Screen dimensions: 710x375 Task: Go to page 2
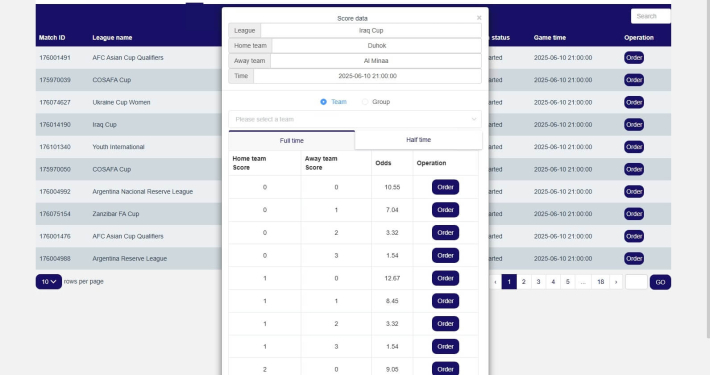[523, 282]
